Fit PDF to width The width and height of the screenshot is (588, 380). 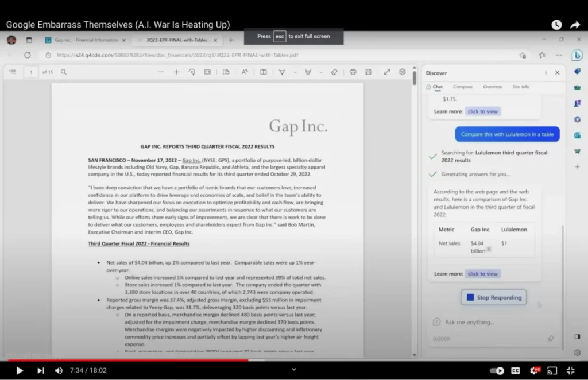point(207,72)
